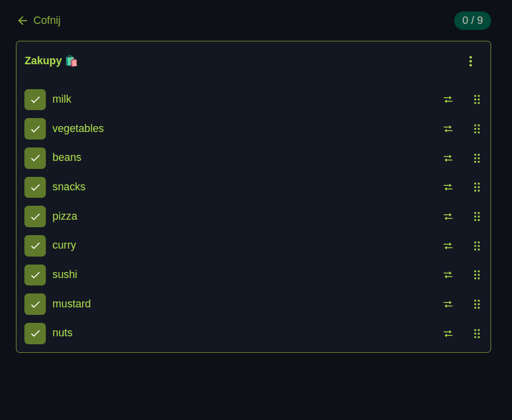Click the drag handle beside beans

477,158
